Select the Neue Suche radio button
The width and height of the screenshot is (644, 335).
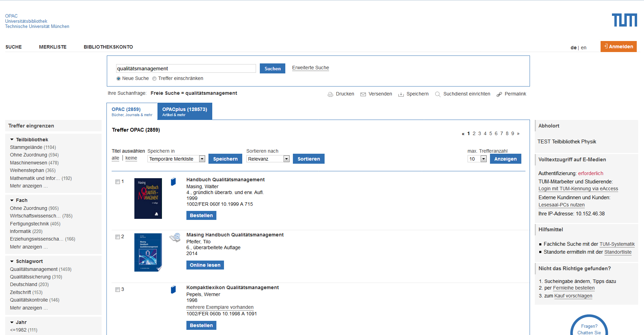click(x=119, y=79)
